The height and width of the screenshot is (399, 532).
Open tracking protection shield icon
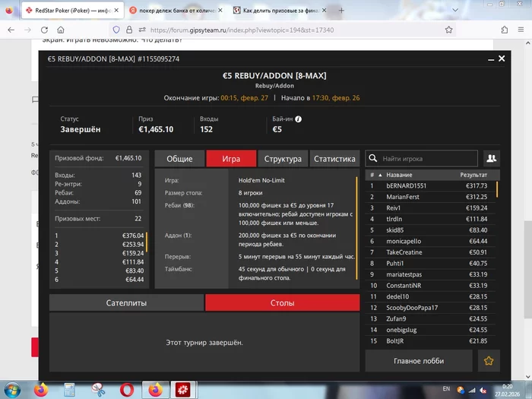click(116, 30)
